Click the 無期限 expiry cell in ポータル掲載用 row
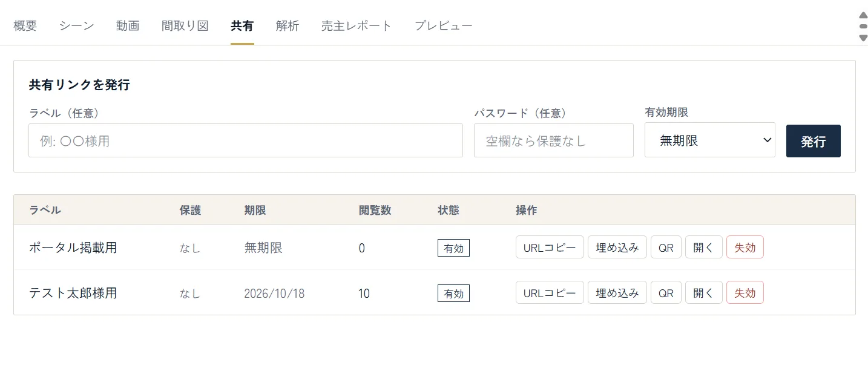Screen dimensions: 868x374 [x=263, y=248]
